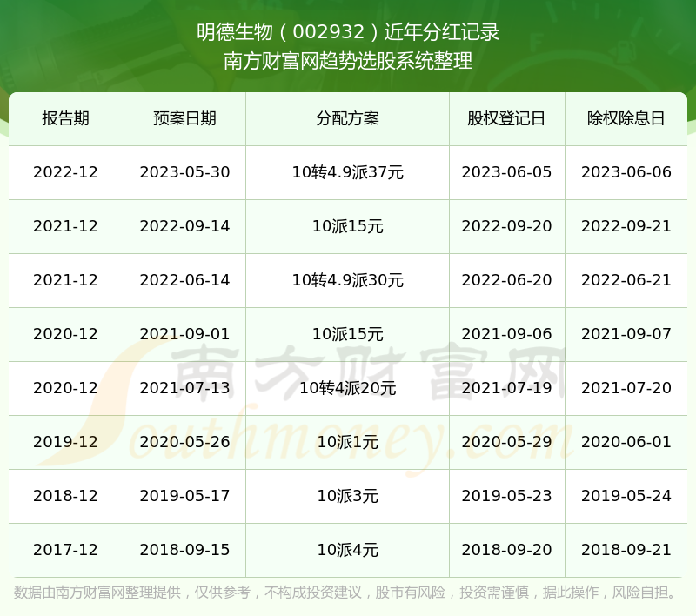The height and width of the screenshot is (616, 696).
Task: Click the 分配方案 column header
Action: click(x=347, y=118)
